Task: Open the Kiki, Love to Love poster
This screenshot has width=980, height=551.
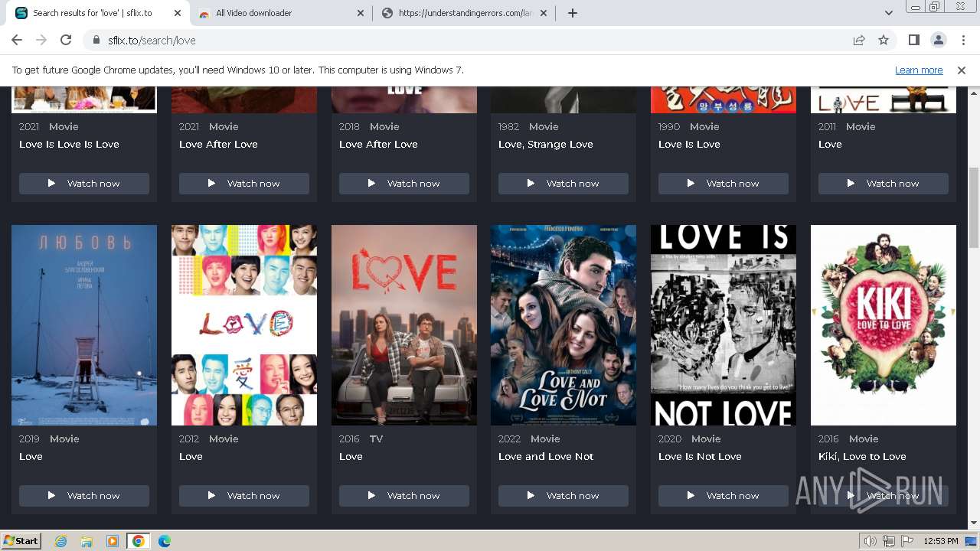Action: 884,325
